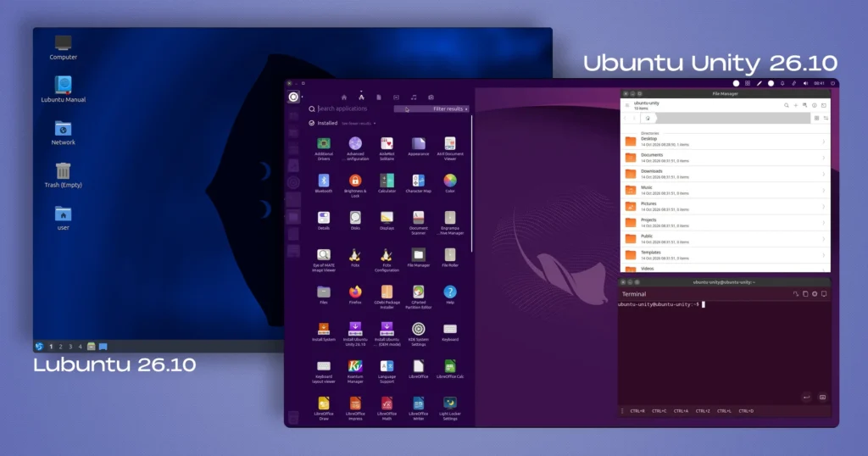
Task: Click the File Manager home path button
Action: click(x=648, y=119)
